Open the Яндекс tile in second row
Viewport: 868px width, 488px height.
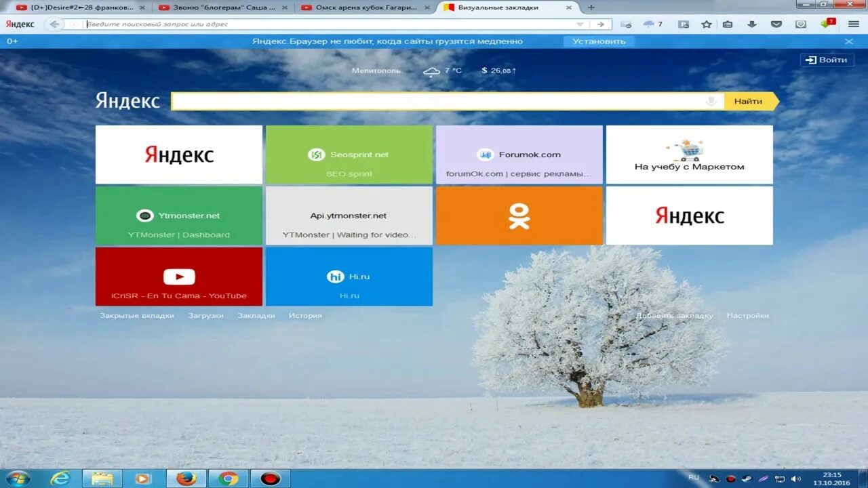click(x=690, y=216)
